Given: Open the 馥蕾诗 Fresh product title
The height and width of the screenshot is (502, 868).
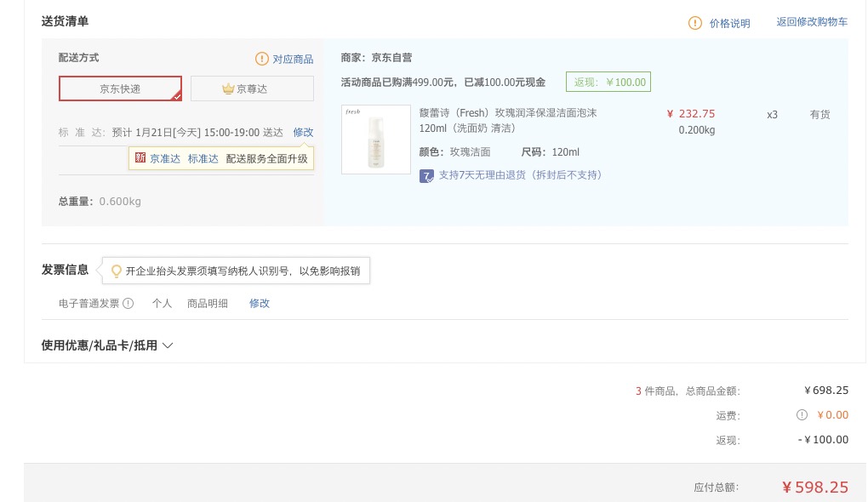Looking at the screenshot, I should coord(508,121).
